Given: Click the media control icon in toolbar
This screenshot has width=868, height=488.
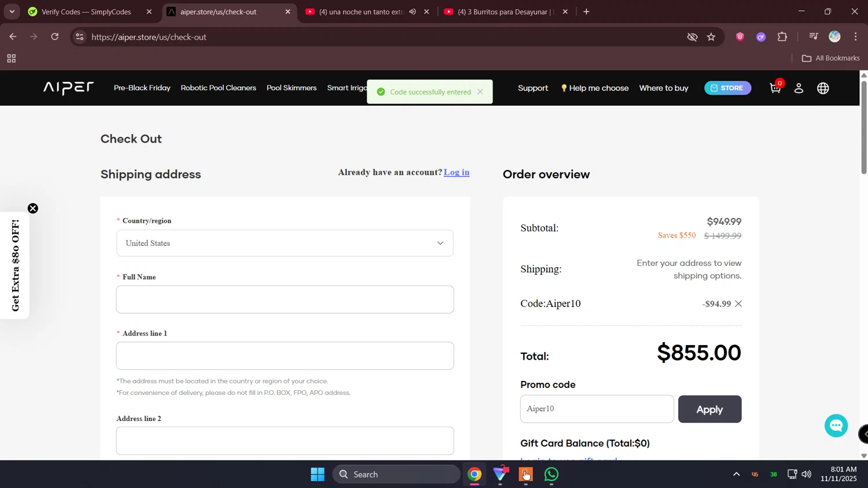Looking at the screenshot, I should (x=814, y=37).
